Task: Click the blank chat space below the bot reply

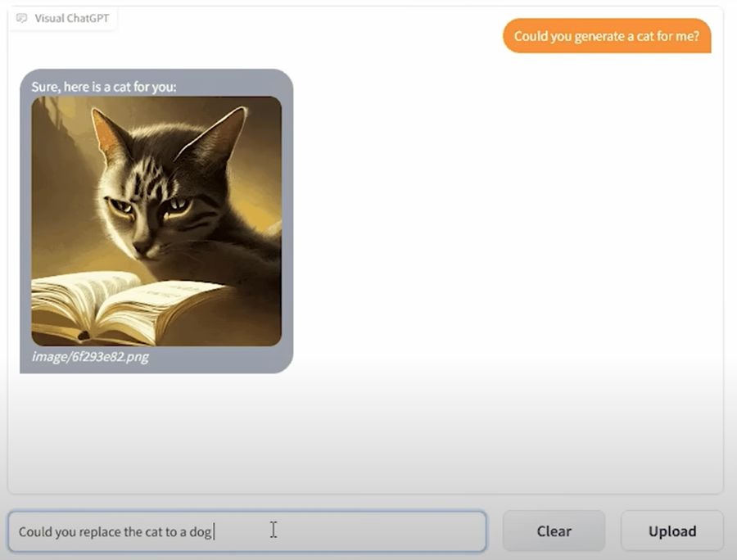Action: coord(364,432)
